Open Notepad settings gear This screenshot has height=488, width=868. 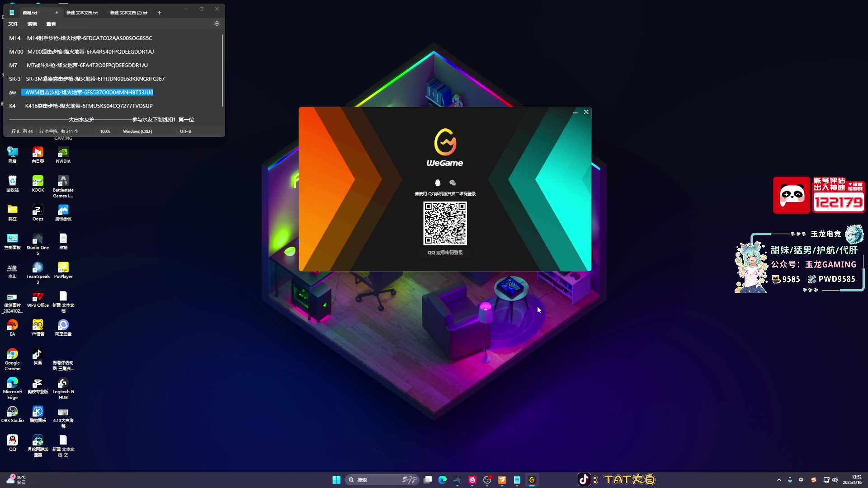tap(217, 23)
